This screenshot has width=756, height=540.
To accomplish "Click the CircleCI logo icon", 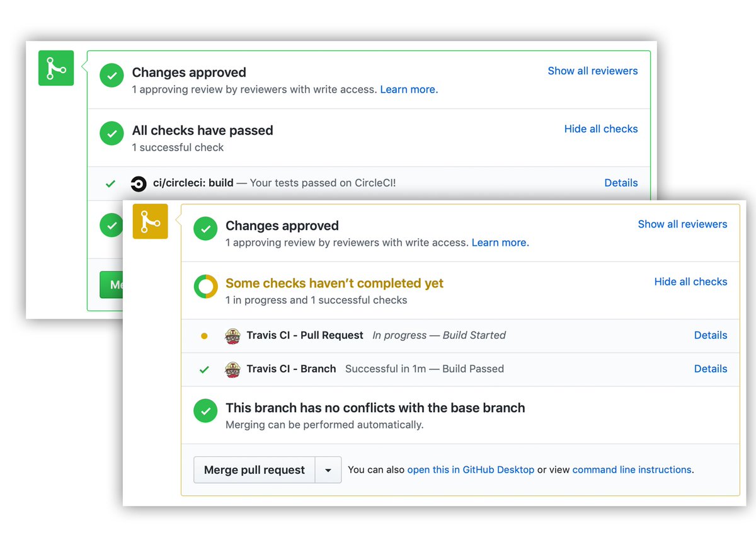I will 139,183.
